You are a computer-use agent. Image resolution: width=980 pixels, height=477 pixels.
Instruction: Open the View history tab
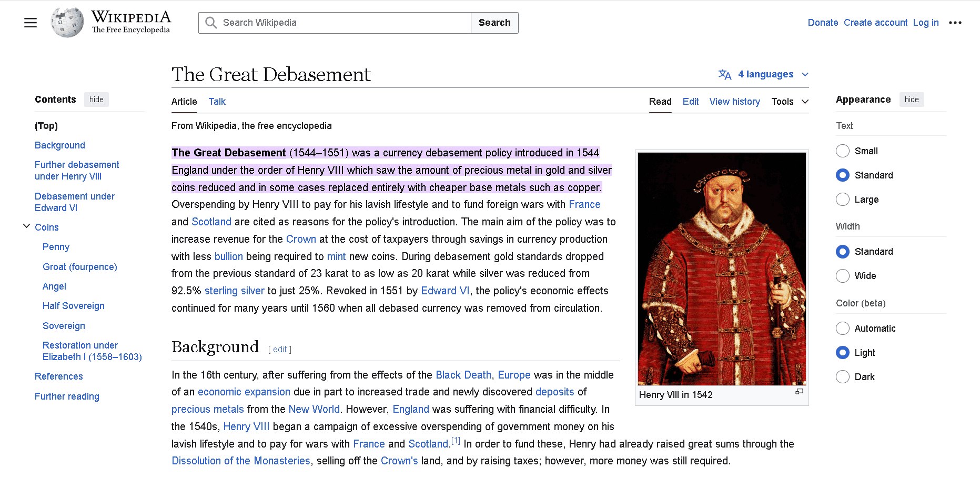734,102
